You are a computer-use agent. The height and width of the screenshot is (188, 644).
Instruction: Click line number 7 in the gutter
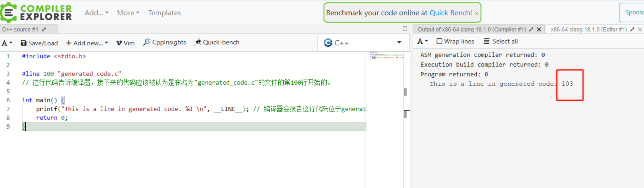[x=8, y=109]
